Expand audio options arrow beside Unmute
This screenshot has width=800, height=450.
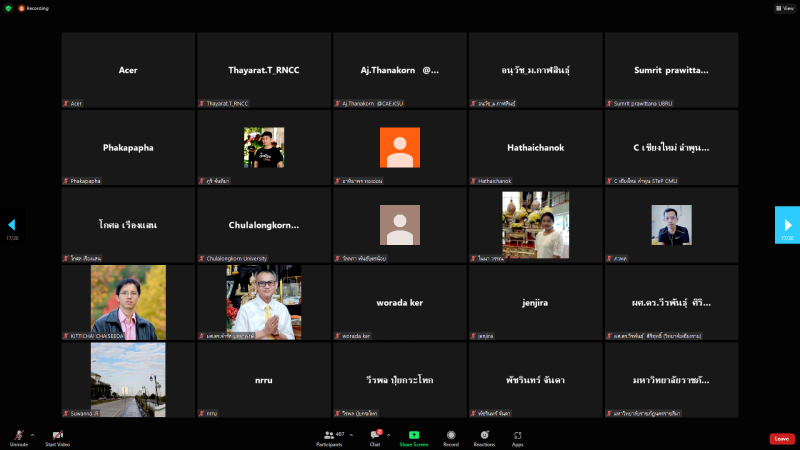[x=33, y=434]
